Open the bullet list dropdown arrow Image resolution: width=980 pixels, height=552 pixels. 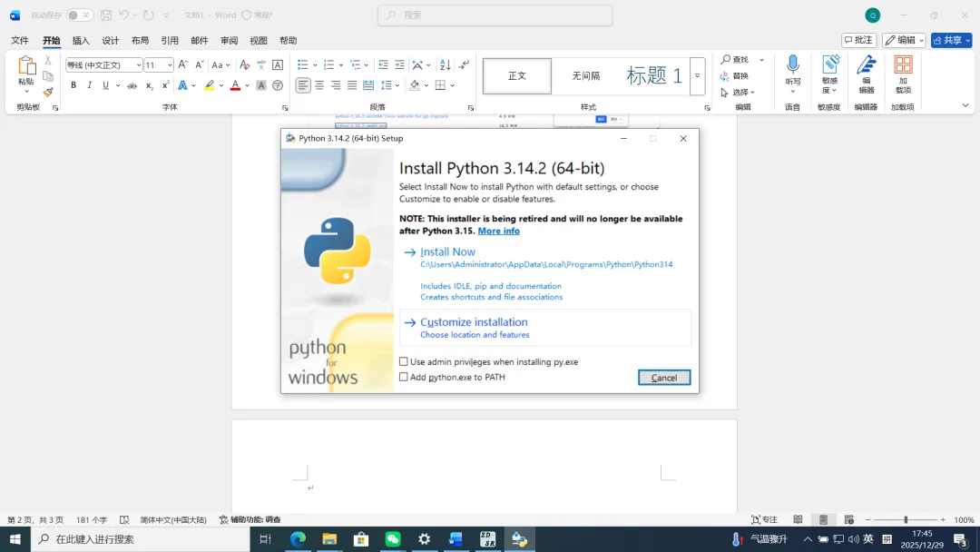click(x=315, y=65)
